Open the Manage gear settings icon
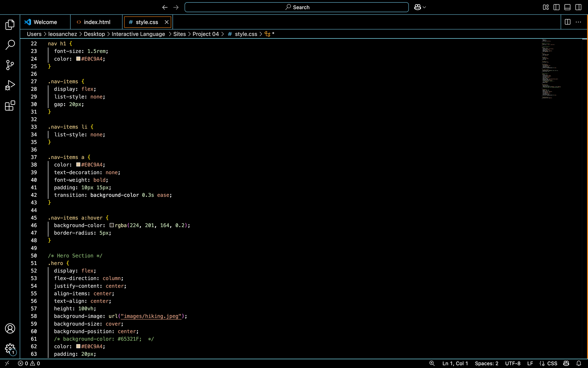Image resolution: width=588 pixels, height=368 pixels. tap(10, 349)
